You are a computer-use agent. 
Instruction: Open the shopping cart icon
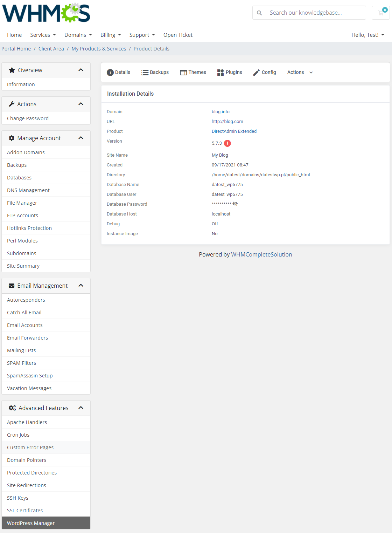(381, 13)
